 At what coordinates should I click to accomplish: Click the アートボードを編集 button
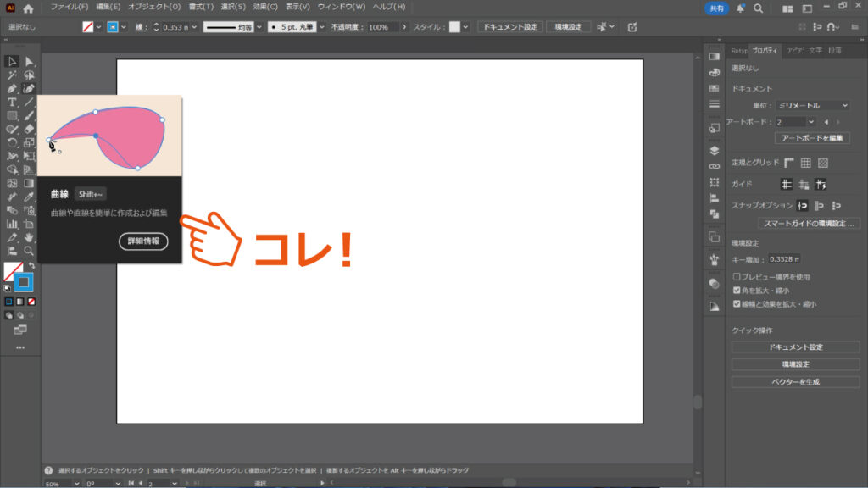811,138
